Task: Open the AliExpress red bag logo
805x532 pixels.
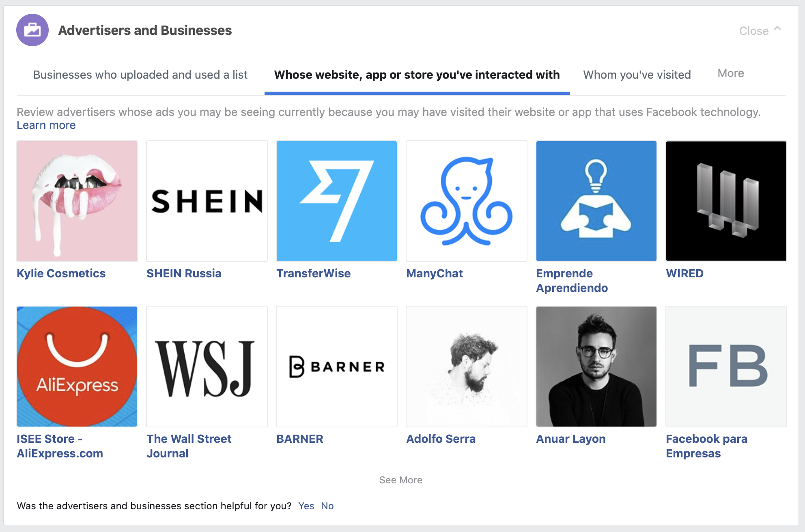Action: [77, 367]
